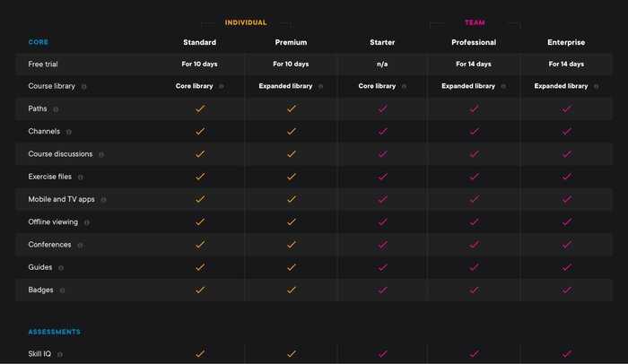Click the info icon beside Offline viewing
The height and width of the screenshot is (364, 628).
(87, 222)
